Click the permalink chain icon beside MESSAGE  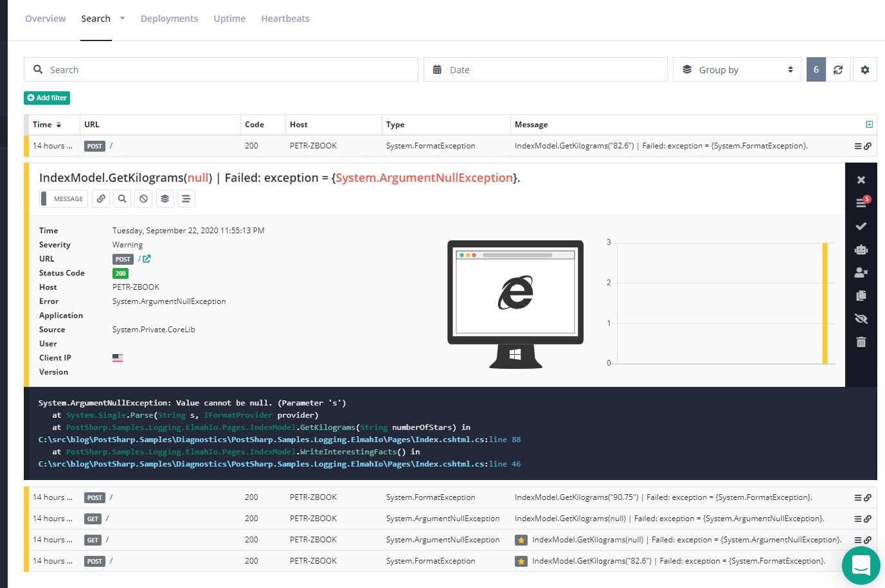coord(101,199)
